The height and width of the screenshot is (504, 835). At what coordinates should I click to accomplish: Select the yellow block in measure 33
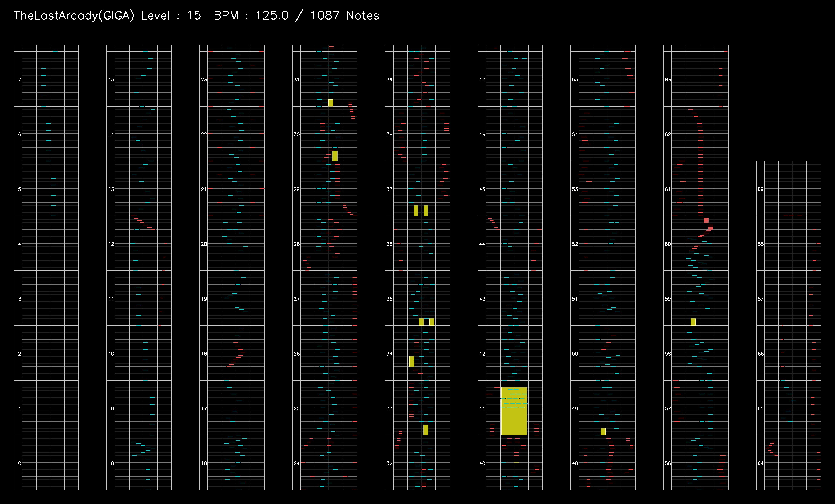click(x=426, y=430)
